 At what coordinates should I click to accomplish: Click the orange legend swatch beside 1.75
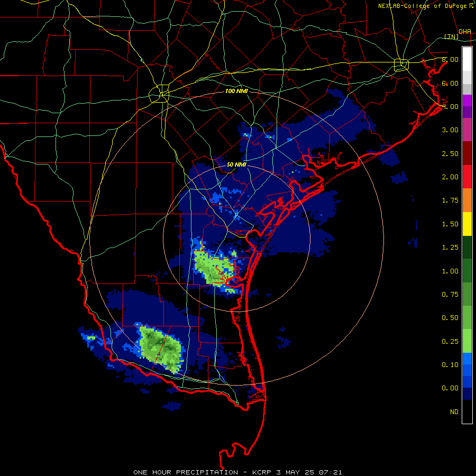click(467, 200)
